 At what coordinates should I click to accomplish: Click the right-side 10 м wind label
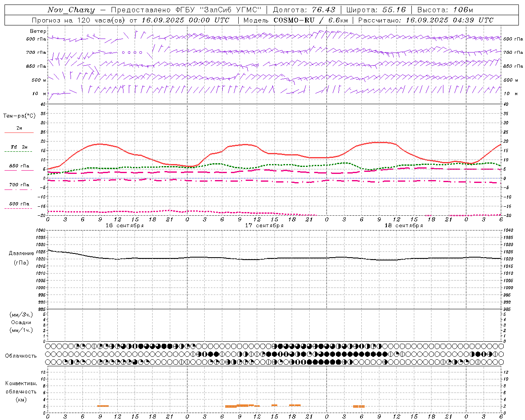(510, 94)
